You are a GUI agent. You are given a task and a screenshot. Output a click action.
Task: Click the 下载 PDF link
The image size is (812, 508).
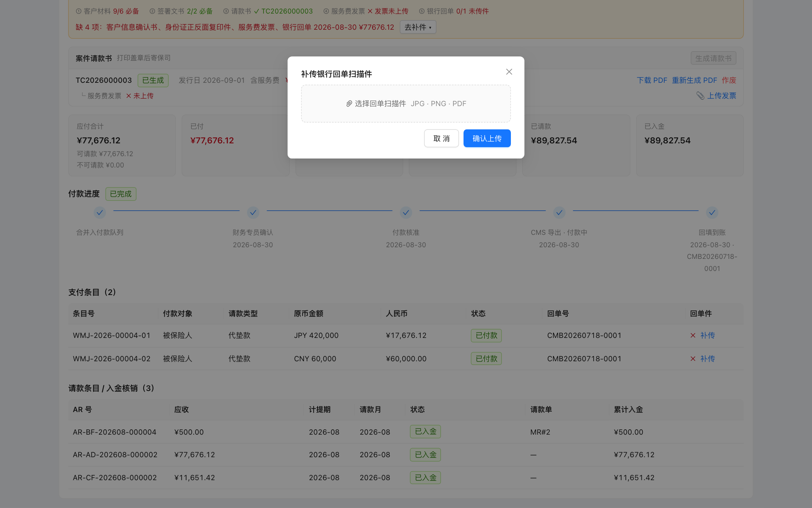pos(652,80)
